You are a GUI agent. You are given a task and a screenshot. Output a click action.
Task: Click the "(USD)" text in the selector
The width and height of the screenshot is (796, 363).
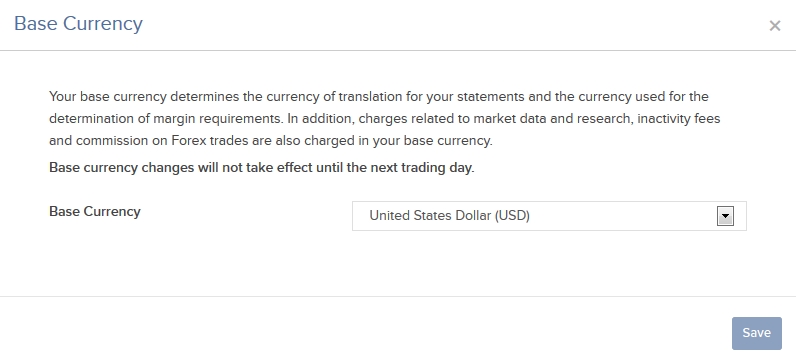[x=512, y=216]
